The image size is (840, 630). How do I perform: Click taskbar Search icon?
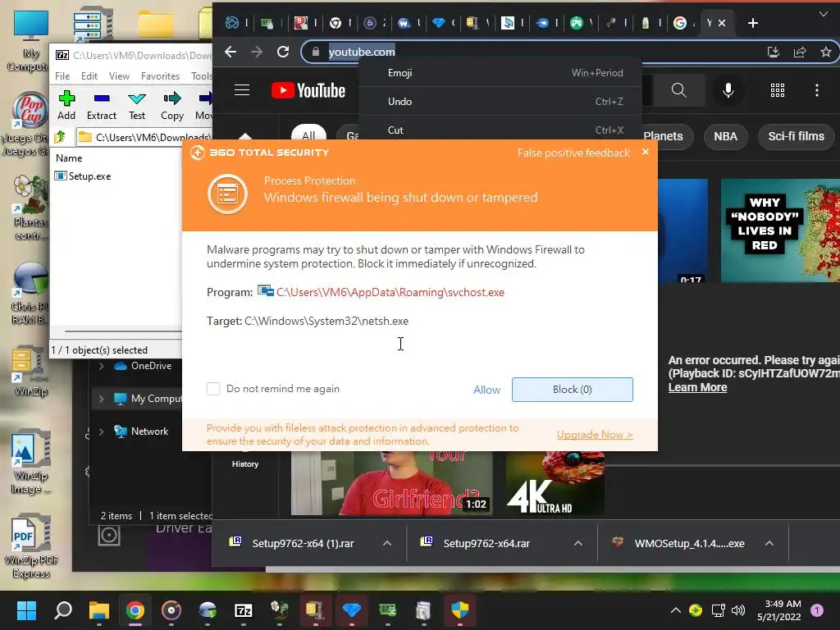tap(63, 610)
